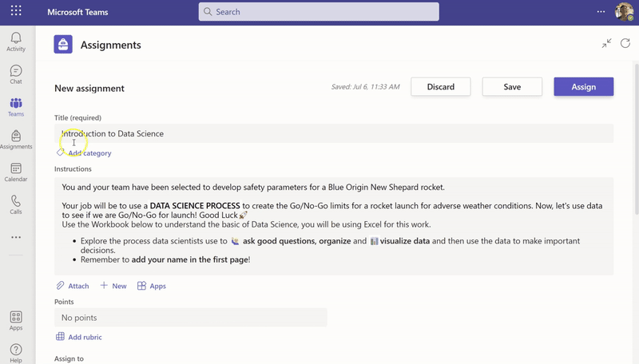Click the No points field
The image size is (639, 364).
pos(191,318)
